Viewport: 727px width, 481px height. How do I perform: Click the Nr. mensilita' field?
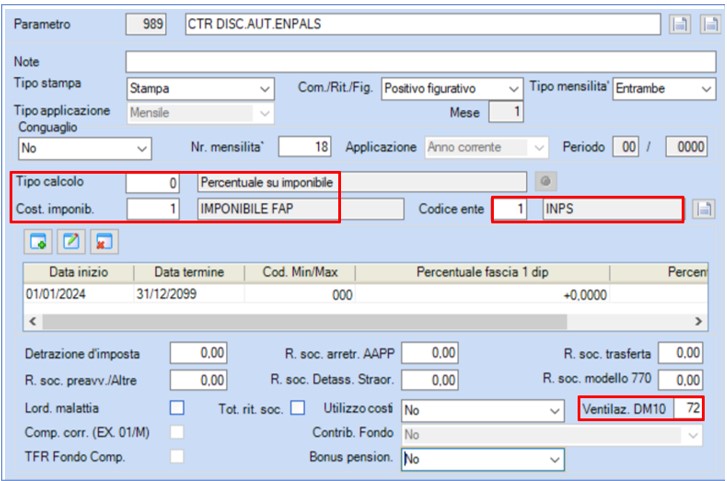click(x=305, y=147)
